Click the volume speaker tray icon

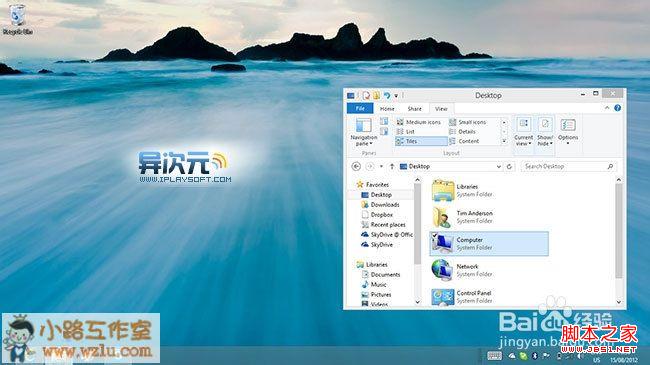point(580,356)
